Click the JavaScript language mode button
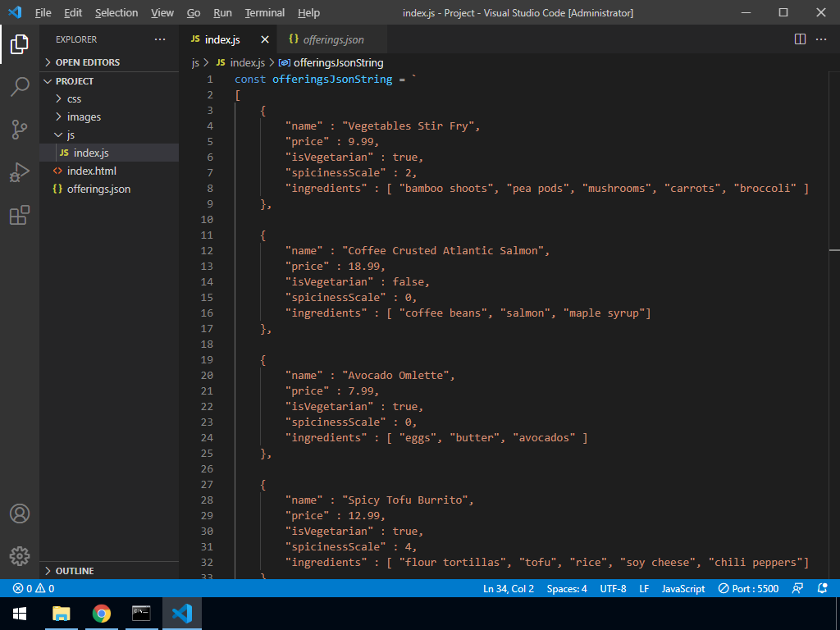 click(682, 588)
